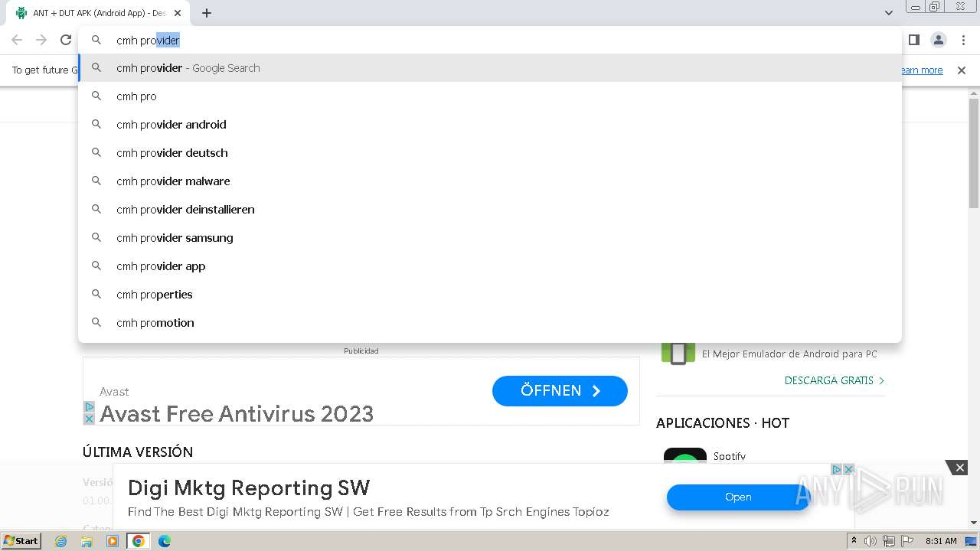Click the ÚLTIMA VERSIÓN heading
Viewport: 980px width, 551px height.
coord(138,452)
